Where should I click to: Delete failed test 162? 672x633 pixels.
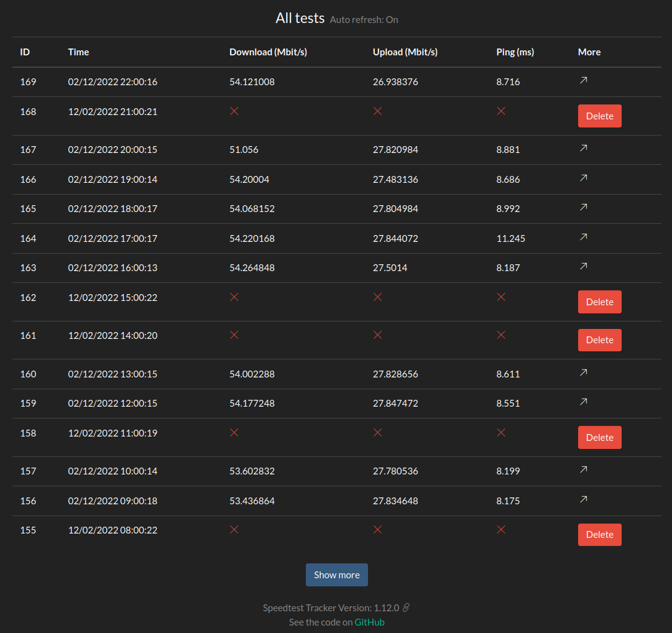click(599, 302)
